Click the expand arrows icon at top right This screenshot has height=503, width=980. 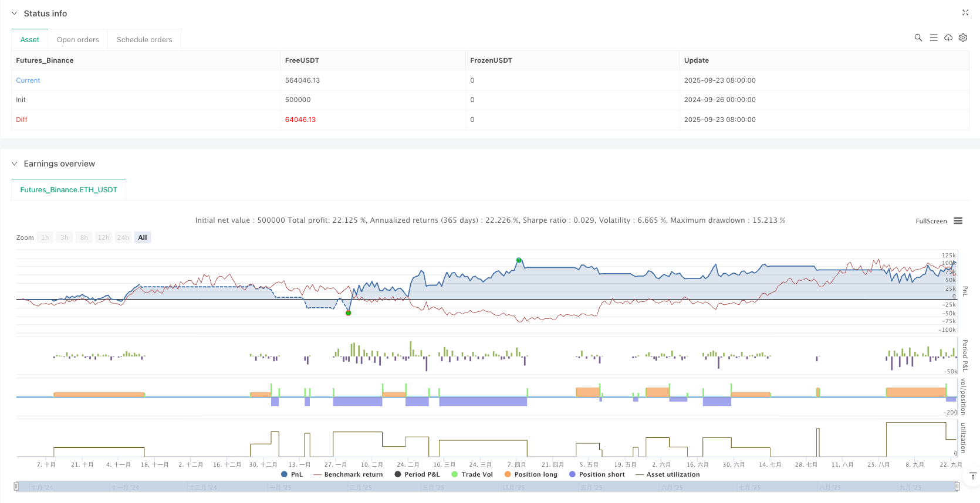[x=965, y=13]
